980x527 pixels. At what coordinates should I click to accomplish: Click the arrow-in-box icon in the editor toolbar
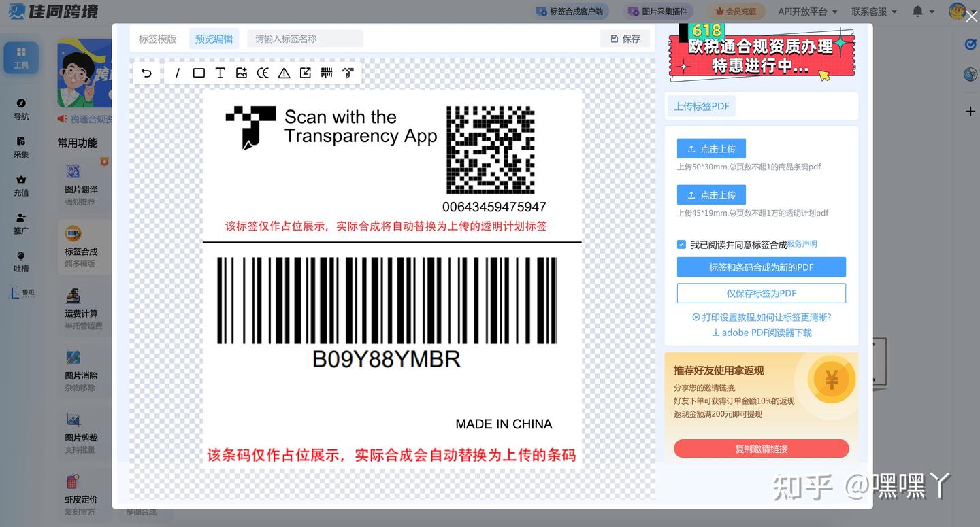pos(306,73)
